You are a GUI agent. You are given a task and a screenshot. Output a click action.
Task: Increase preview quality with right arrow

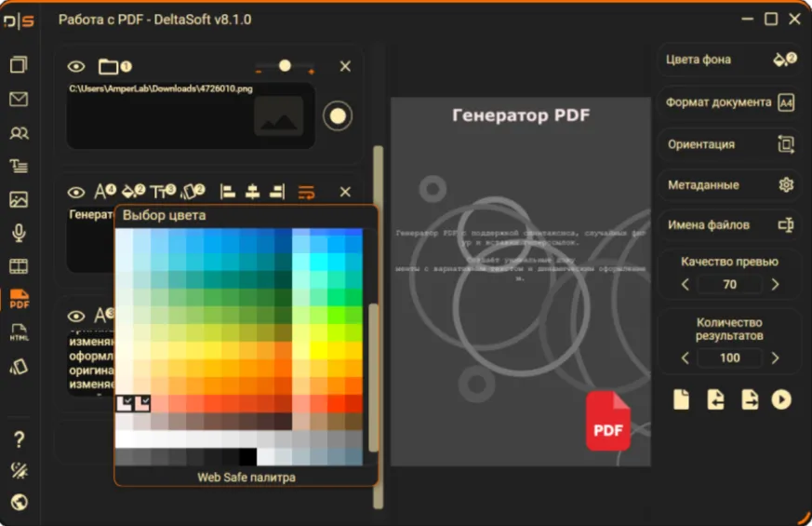coord(775,285)
